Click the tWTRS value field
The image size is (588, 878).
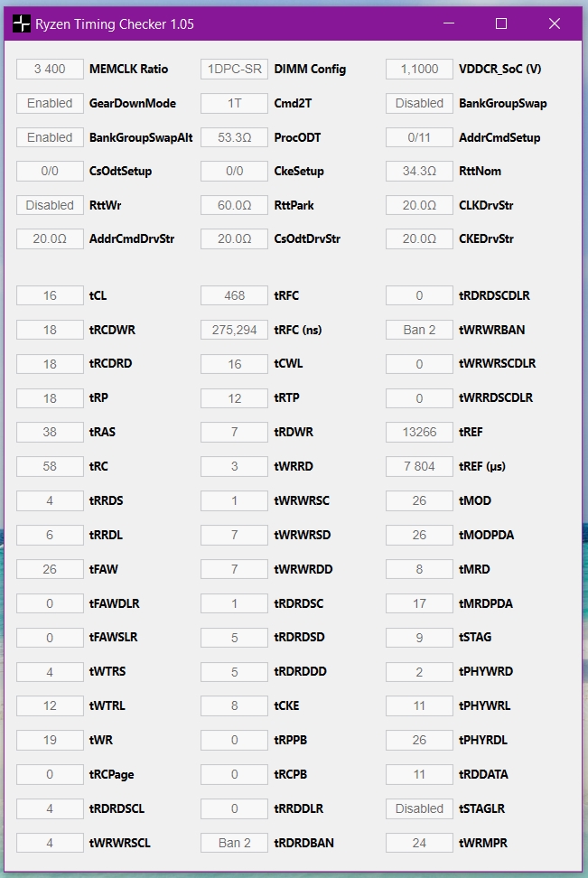pos(50,671)
